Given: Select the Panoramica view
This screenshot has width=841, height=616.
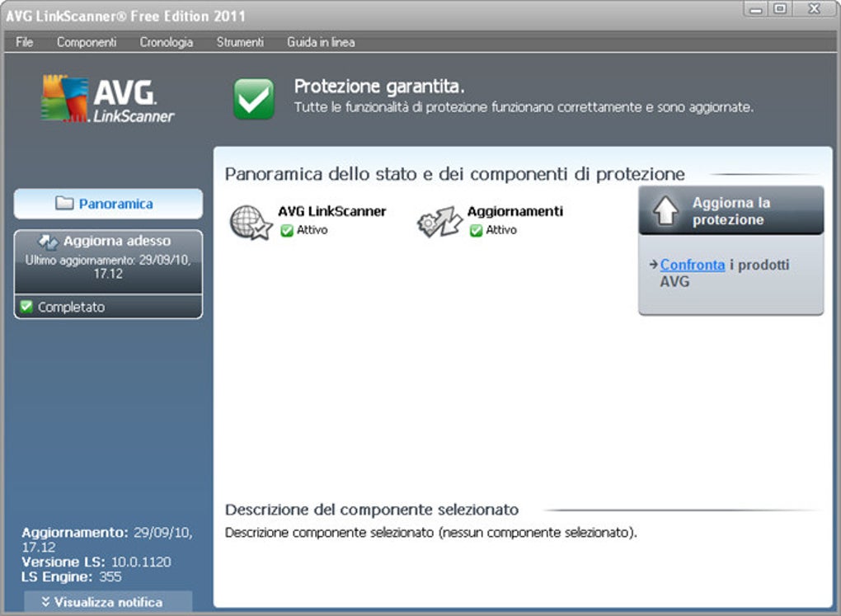Looking at the screenshot, I should 108,204.
